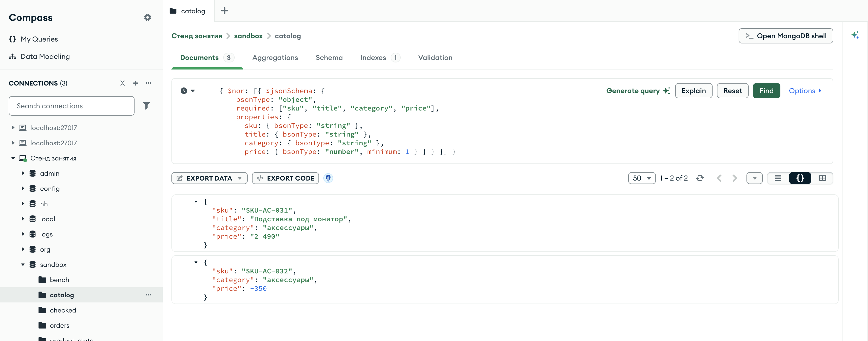Open Data Modeling
Image resolution: width=868 pixels, height=341 pixels.
pos(39,56)
